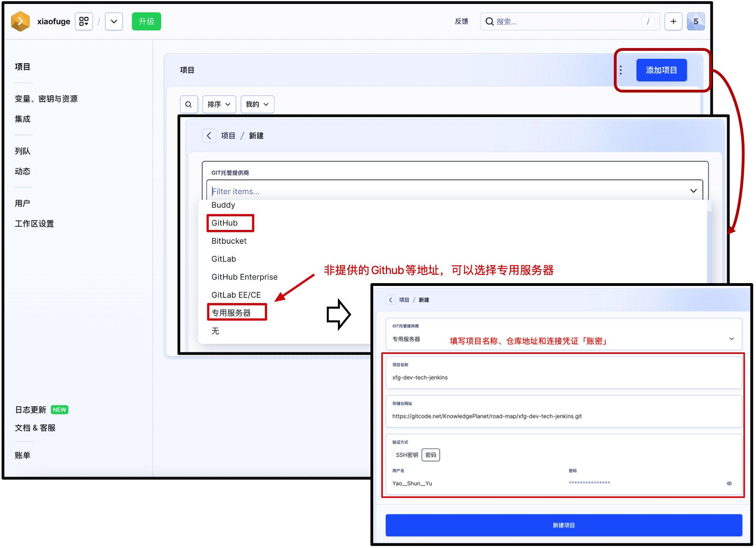Image resolution: width=756 pixels, height=548 pixels.
Task: Open 动态 in the sidebar
Action: coord(23,172)
